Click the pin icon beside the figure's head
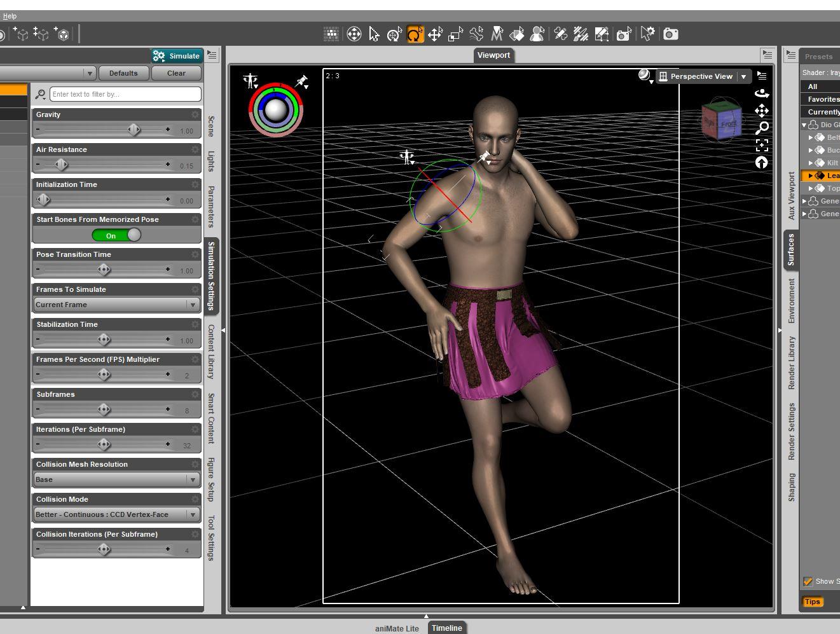Screen dimensions: 840x634 point(485,156)
